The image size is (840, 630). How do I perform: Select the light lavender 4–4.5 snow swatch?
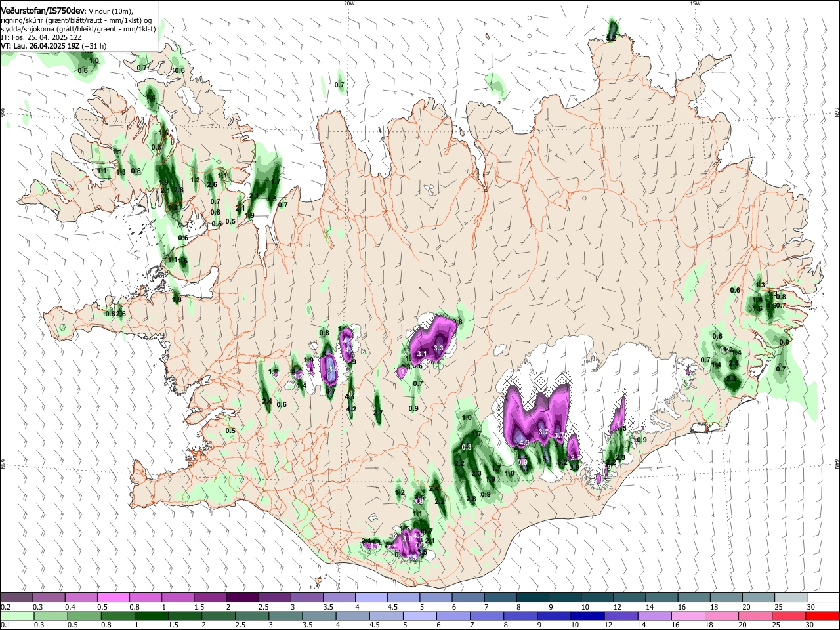(372, 597)
